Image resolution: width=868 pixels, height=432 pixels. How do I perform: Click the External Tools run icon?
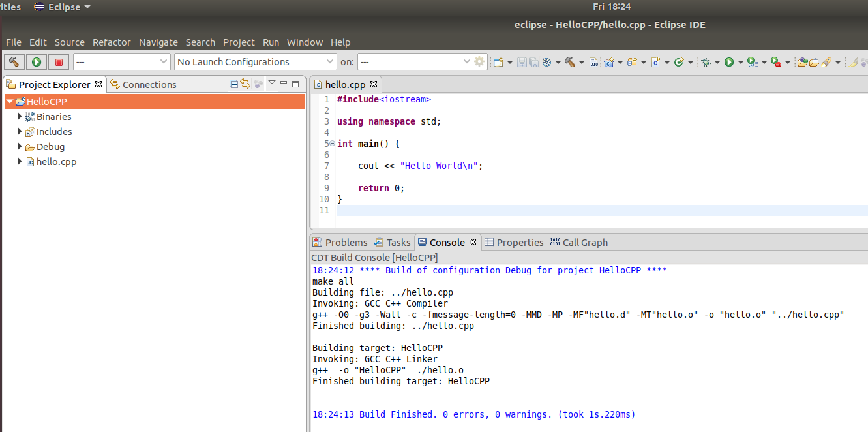[775, 62]
